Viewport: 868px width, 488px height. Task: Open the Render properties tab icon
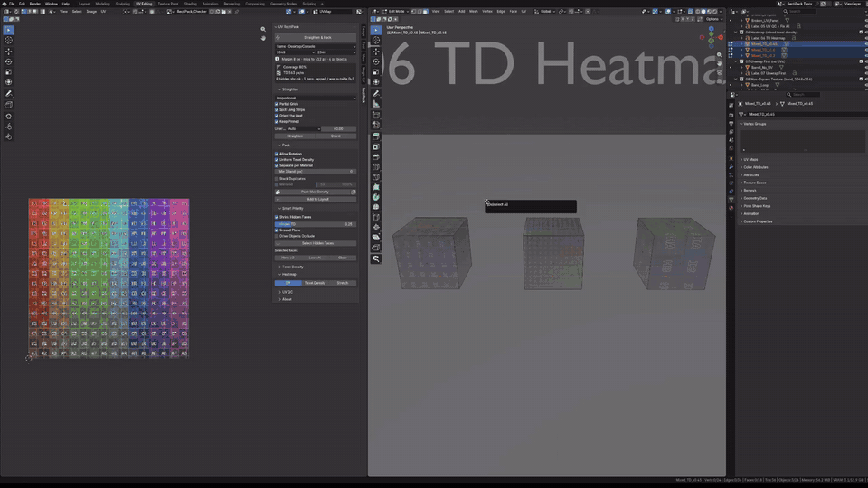click(x=731, y=115)
